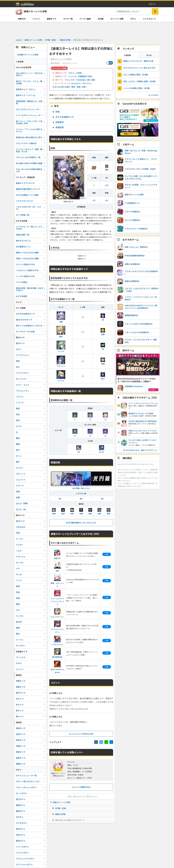Click the SS rating icon
The image size is (174, 868).
coord(94,168)
